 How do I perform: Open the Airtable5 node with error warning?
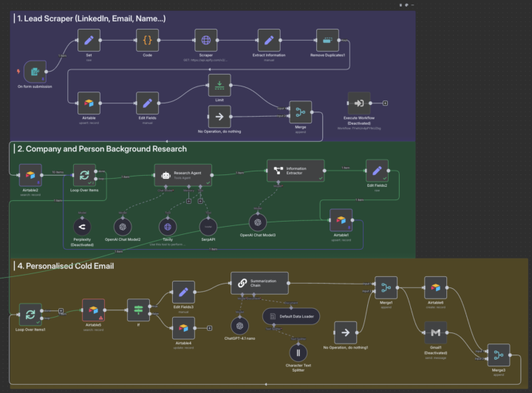coord(93,310)
